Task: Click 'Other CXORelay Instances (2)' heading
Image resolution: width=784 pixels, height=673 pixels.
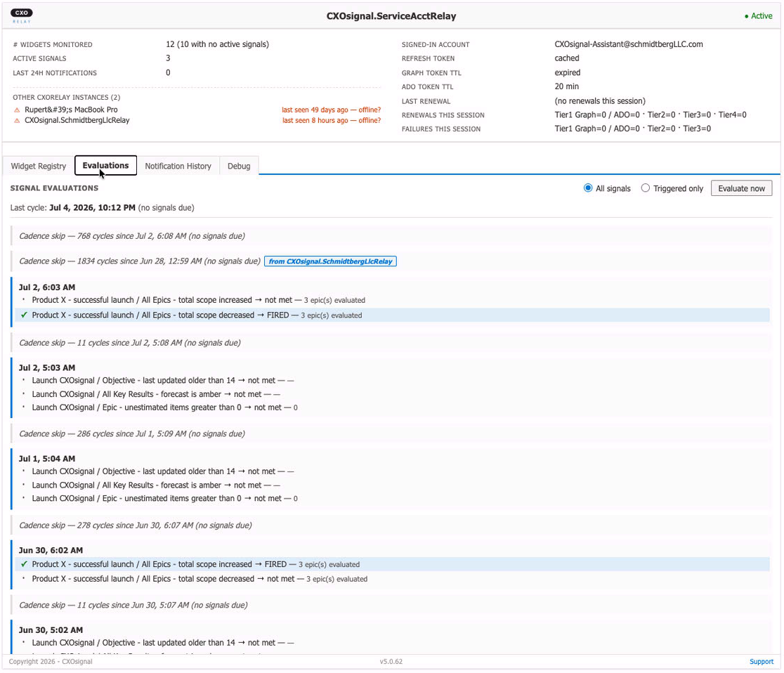Action: (67, 98)
